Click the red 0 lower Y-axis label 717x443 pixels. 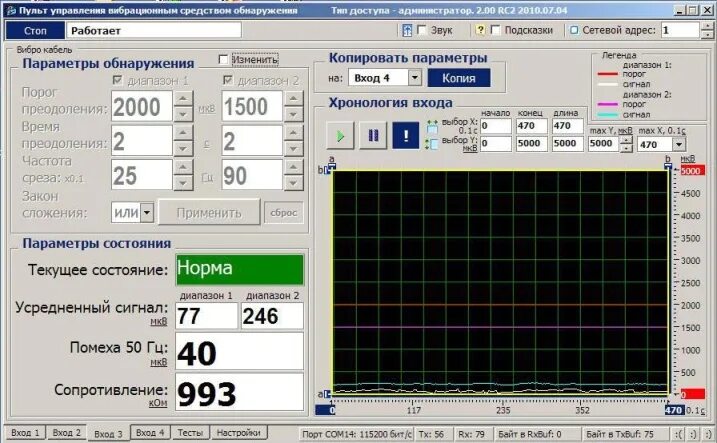[x=692, y=394]
